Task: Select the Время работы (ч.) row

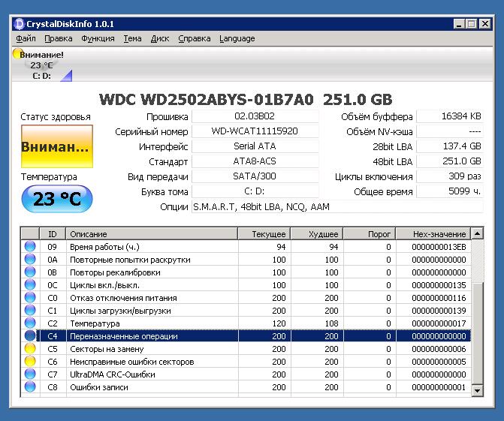Action: click(x=246, y=247)
